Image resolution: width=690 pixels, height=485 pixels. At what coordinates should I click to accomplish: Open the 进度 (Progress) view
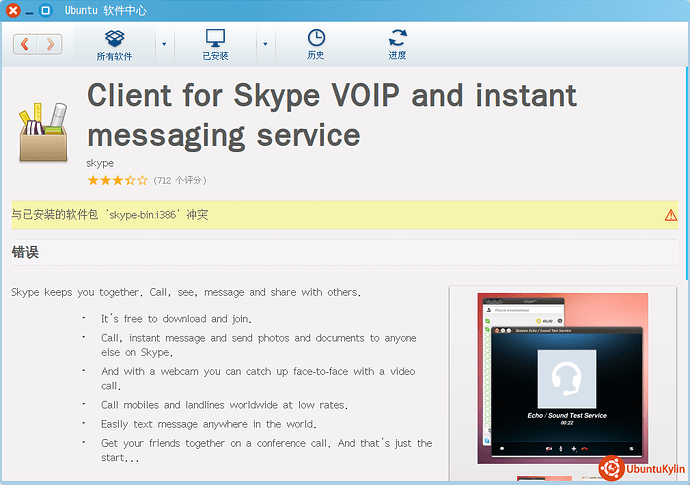tap(397, 45)
